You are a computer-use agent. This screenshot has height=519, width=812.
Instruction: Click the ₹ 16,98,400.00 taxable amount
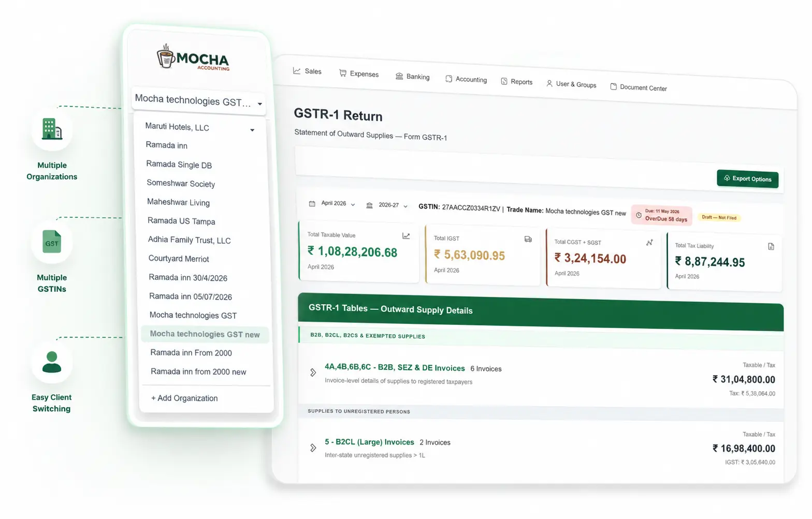tap(744, 448)
